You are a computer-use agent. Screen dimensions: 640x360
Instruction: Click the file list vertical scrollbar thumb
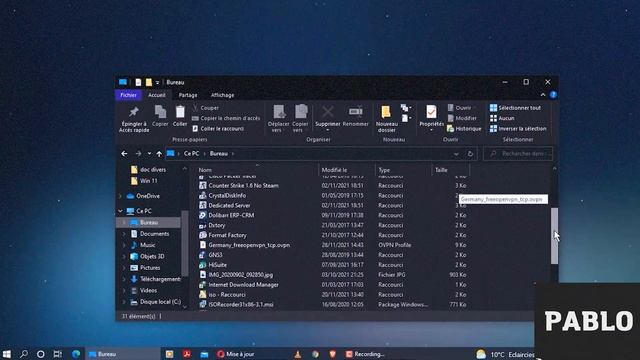(554, 236)
